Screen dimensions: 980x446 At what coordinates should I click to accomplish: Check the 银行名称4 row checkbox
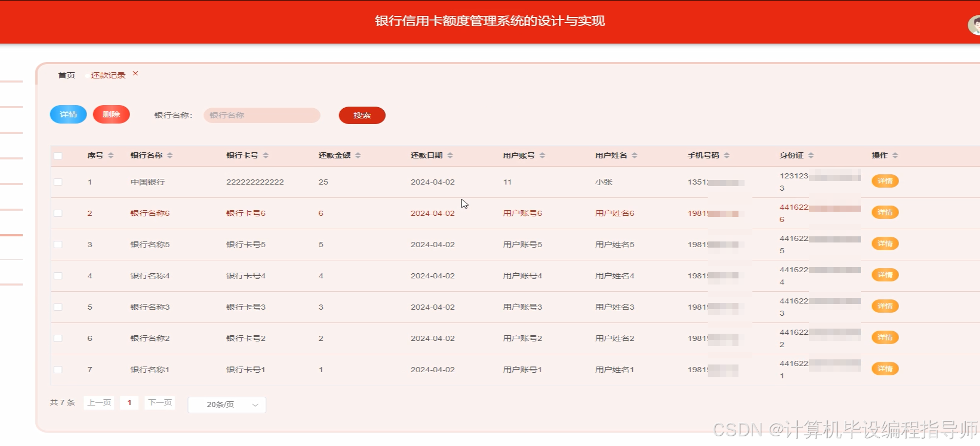coord(58,276)
